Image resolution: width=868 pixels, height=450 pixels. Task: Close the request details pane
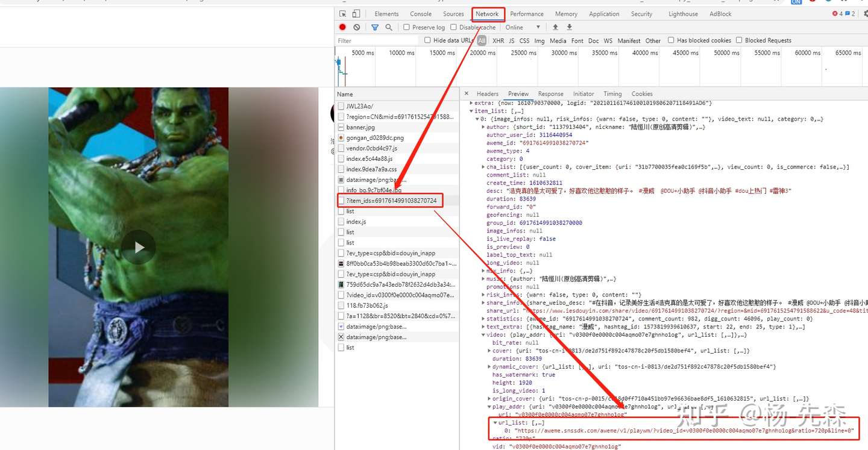point(467,93)
